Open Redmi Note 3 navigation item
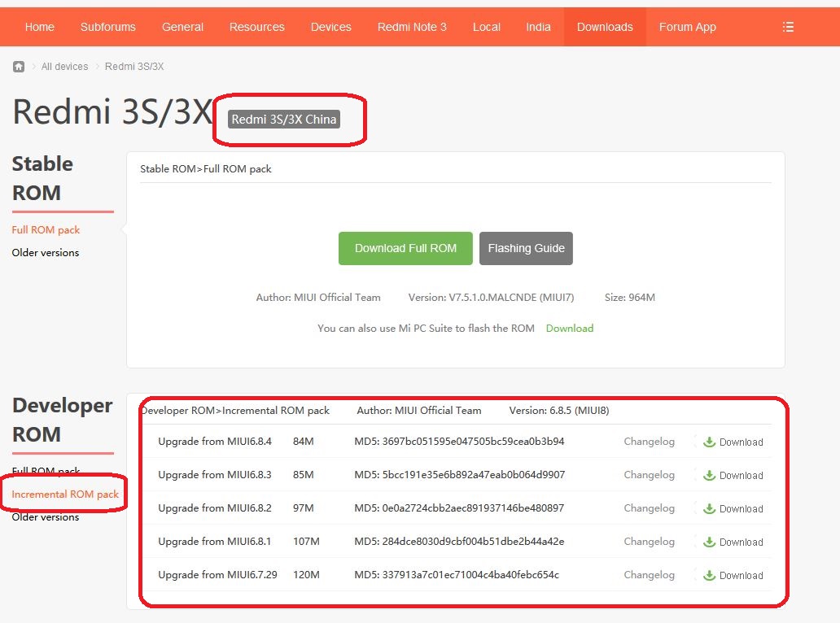This screenshot has height=623, width=840. 412,27
